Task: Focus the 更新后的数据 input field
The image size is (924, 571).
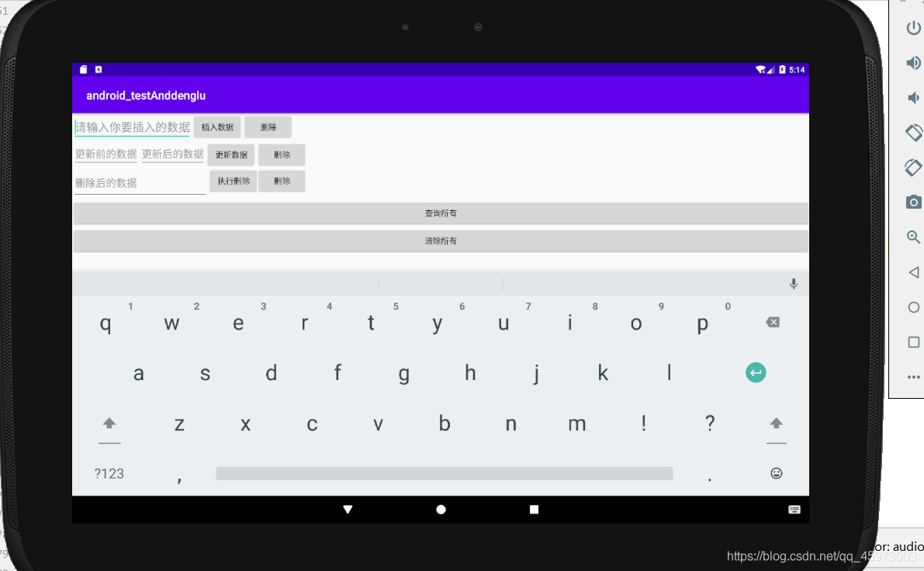Action: (x=173, y=154)
